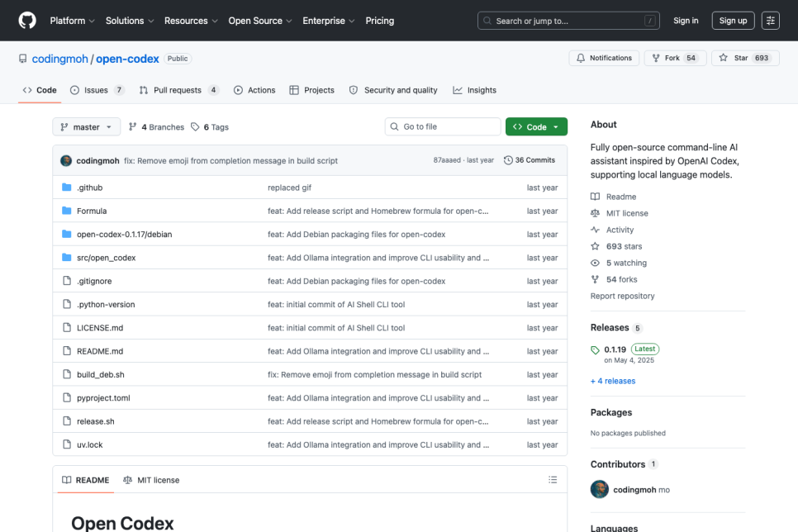798x532 pixels.
Task: Open the header settings icon beside Sign up
Action: [771, 21]
